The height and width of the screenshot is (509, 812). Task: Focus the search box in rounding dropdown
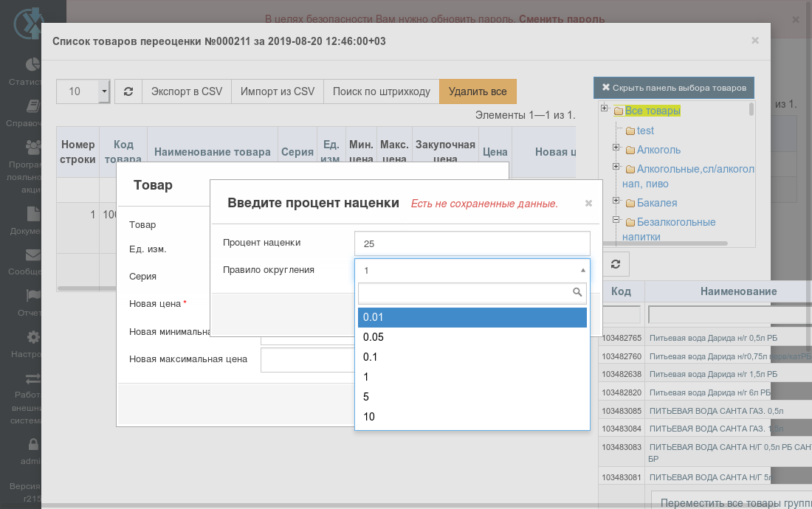[x=472, y=294]
